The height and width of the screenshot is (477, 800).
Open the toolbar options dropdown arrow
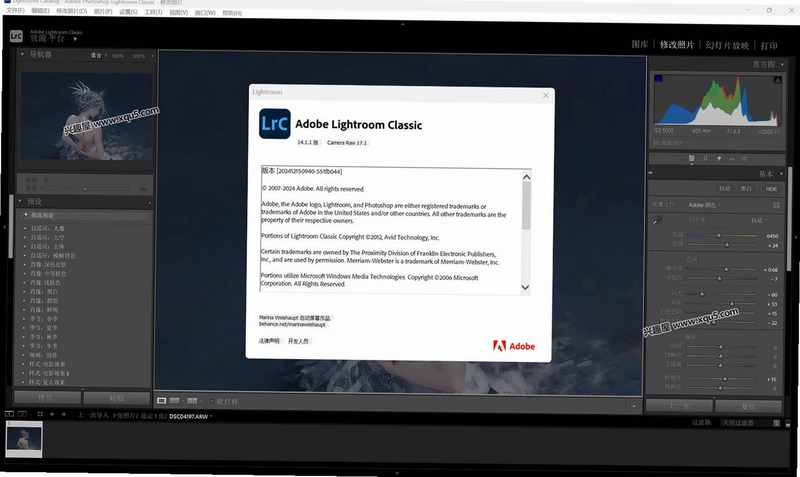[634, 406]
